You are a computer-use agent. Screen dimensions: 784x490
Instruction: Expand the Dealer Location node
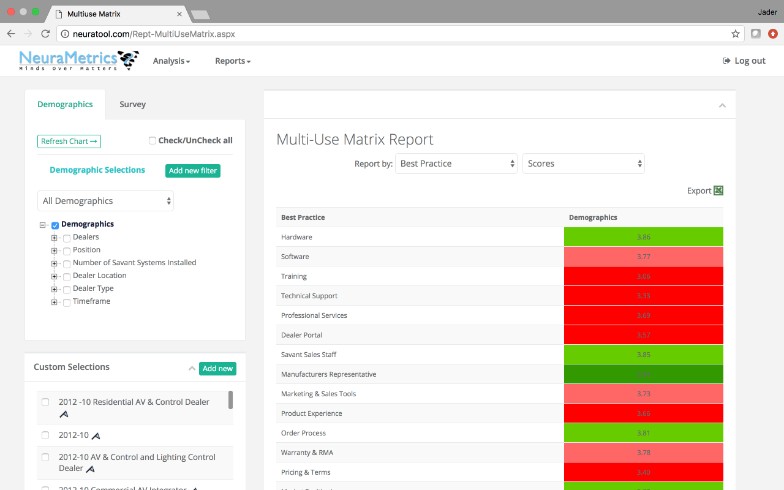tap(54, 276)
